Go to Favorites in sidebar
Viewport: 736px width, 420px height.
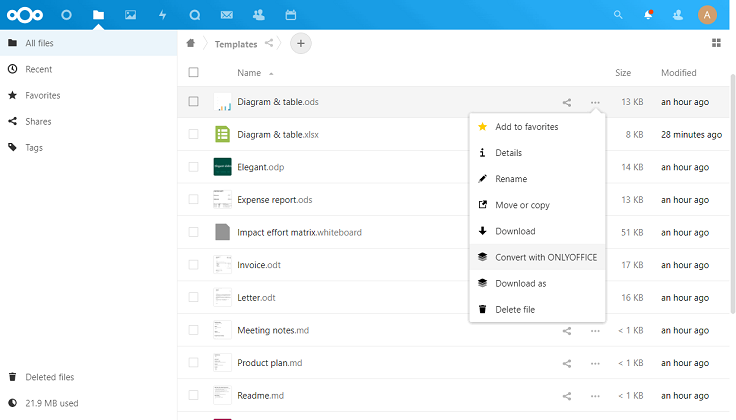point(42,95)
